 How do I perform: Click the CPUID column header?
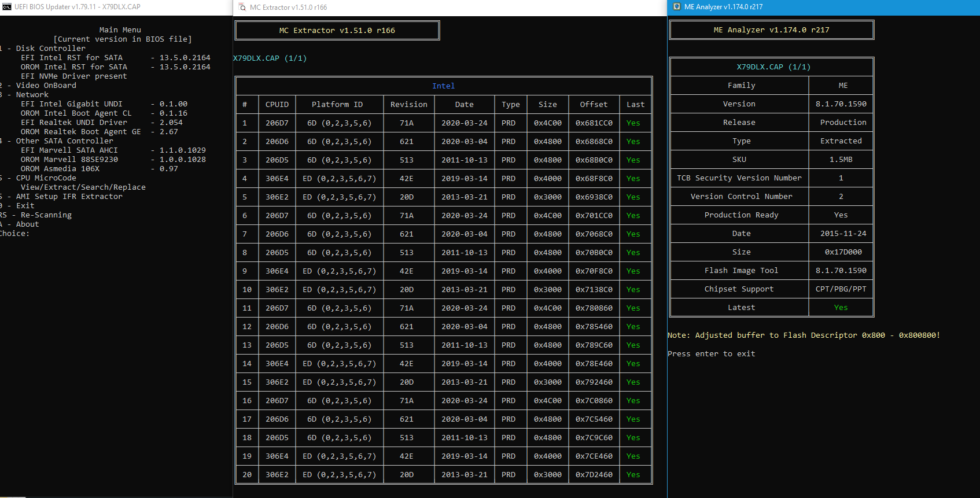point(277,105)
